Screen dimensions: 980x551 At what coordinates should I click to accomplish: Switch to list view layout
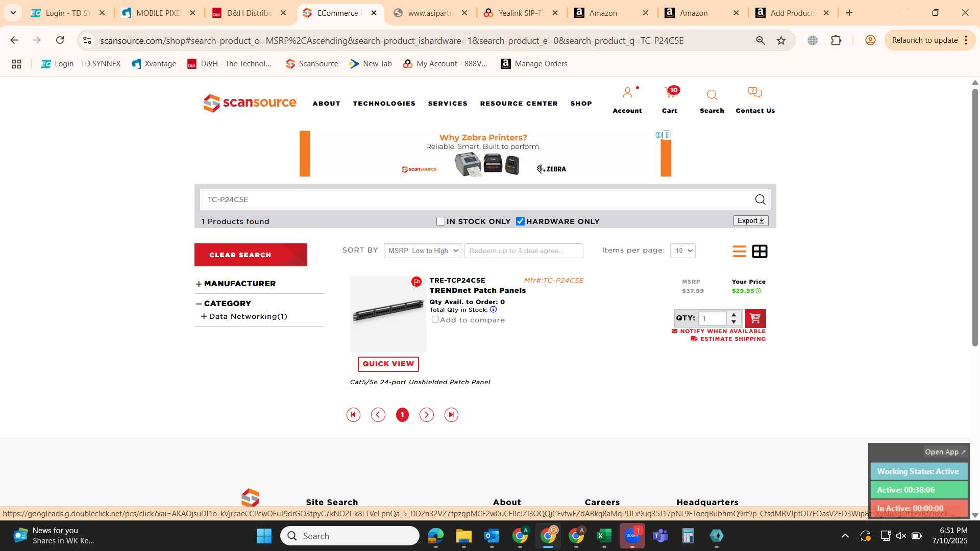[739, 251]
